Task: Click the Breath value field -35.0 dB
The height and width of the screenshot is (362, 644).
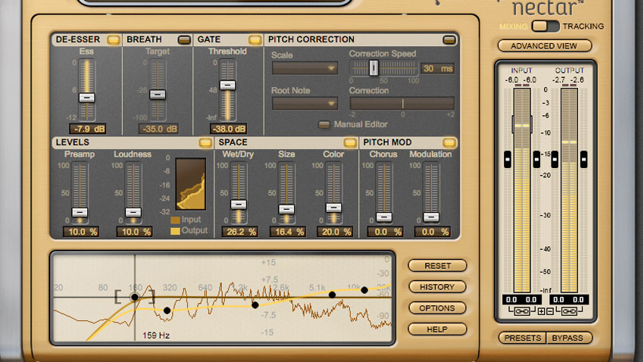Action: pyautogui.click(x=158, y=129)
